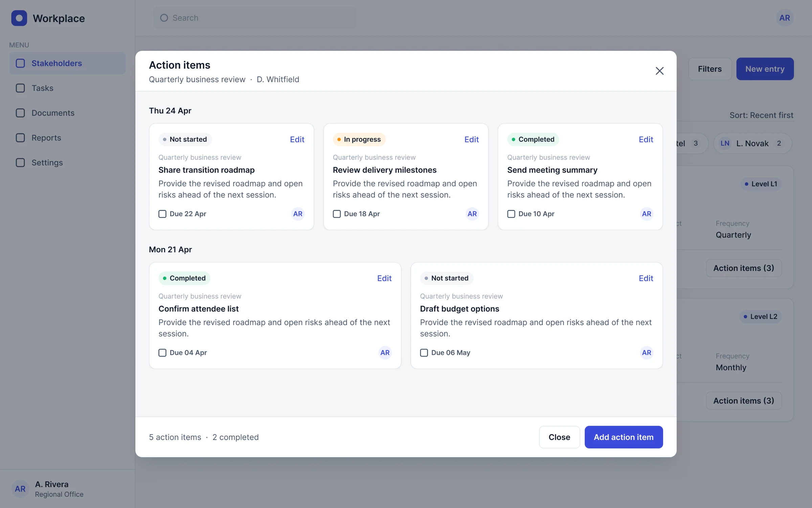The width and height of the screenshot is (812, 508).
Task: Click into the Search field
Action: [x=255, y=18]
